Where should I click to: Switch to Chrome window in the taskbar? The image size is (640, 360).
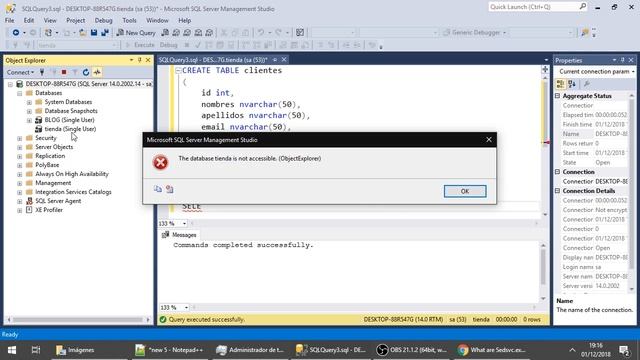[x=492, y=350]
